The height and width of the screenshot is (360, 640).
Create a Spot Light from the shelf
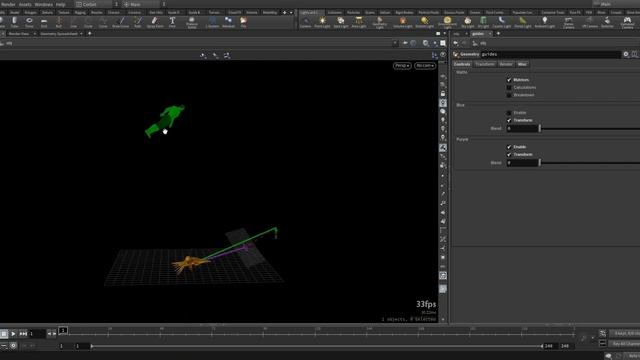pyautogui.click(x=341, y=22)
